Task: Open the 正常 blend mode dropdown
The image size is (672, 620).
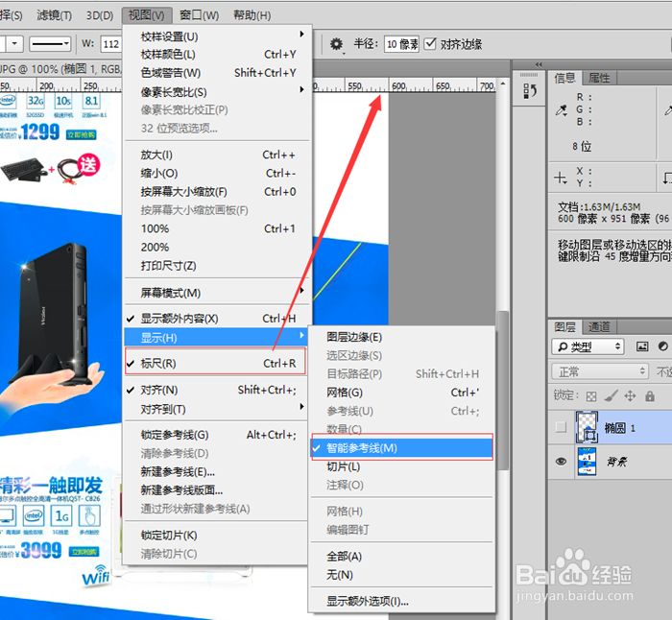Action: tap(599, 371)
